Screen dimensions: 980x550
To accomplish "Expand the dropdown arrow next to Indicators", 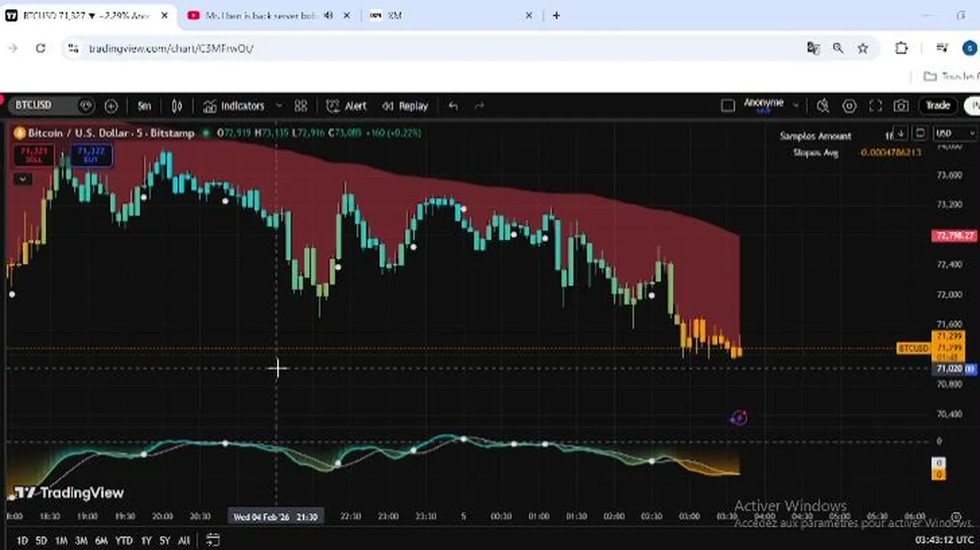I will point(279,106).
